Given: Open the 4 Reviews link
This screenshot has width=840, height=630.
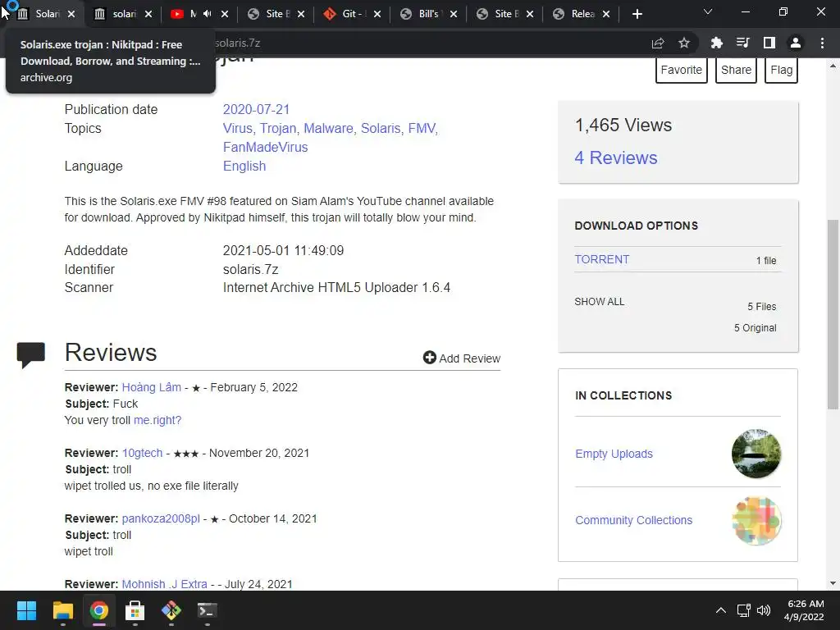Looking at the screenshot, I should [x=615, y=157].
